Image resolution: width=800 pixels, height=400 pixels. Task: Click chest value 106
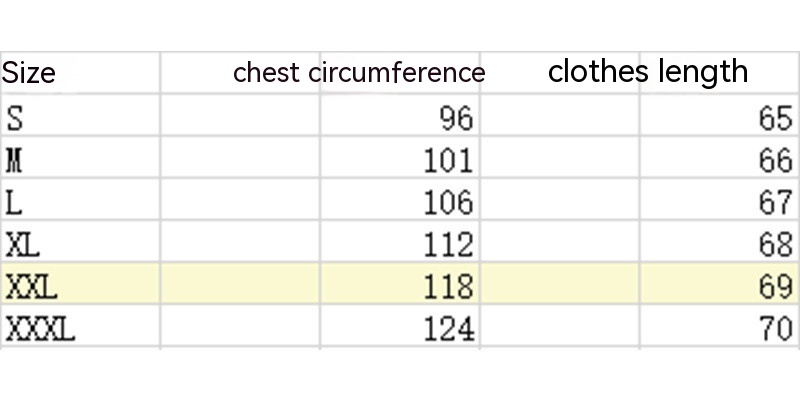[x=447, y=202]
